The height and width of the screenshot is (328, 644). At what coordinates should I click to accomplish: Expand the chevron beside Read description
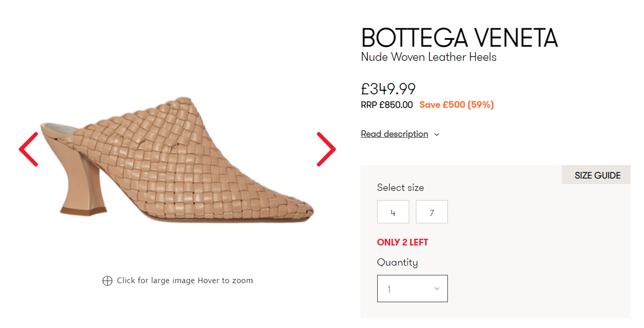pyautogui.click(x=437, y=135)
